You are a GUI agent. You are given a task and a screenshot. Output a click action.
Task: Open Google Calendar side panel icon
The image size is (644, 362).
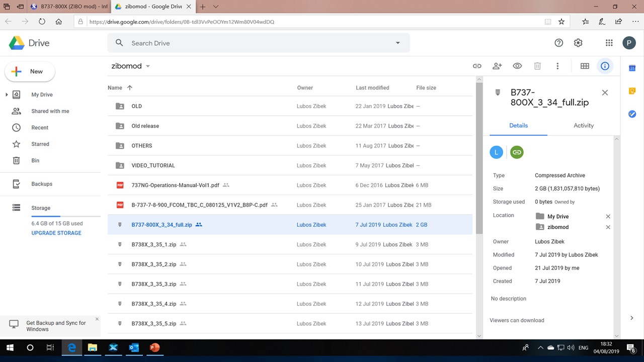(632, 68)
